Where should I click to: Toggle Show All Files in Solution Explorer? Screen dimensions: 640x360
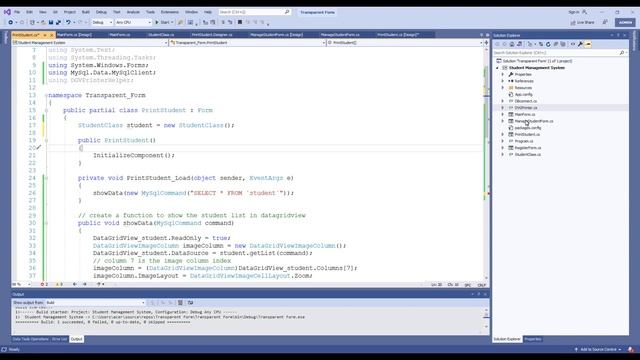[563, 44]
